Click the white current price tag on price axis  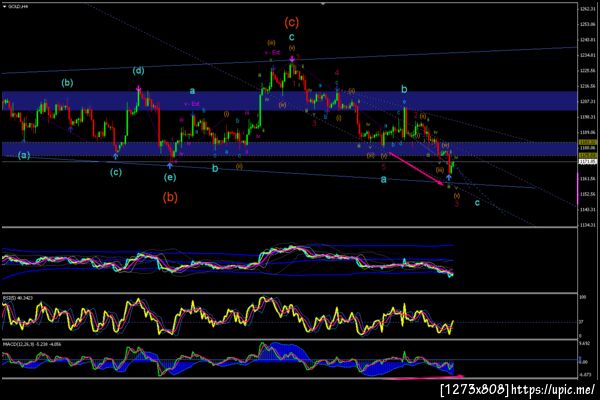pyautogui.click(x=588, y=162)
